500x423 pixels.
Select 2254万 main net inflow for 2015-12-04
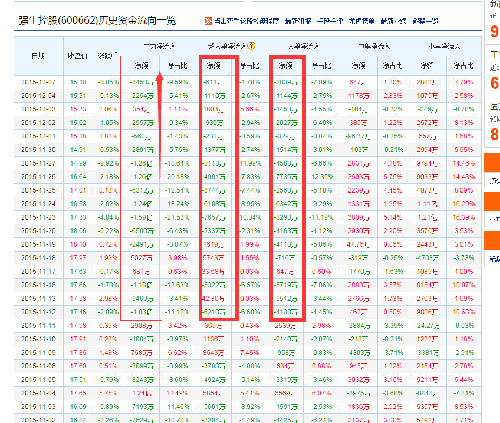click(x=142, y=96)
